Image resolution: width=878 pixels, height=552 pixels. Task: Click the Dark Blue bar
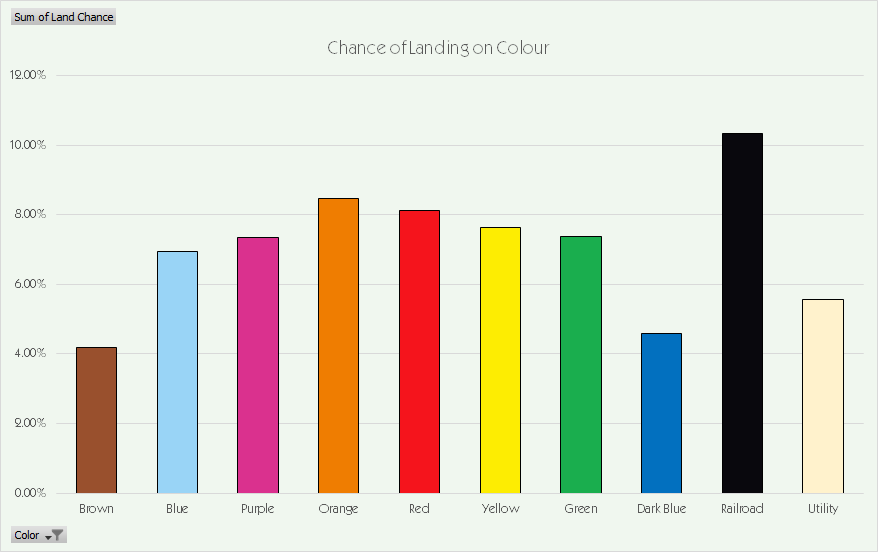(x=661, y=413)
